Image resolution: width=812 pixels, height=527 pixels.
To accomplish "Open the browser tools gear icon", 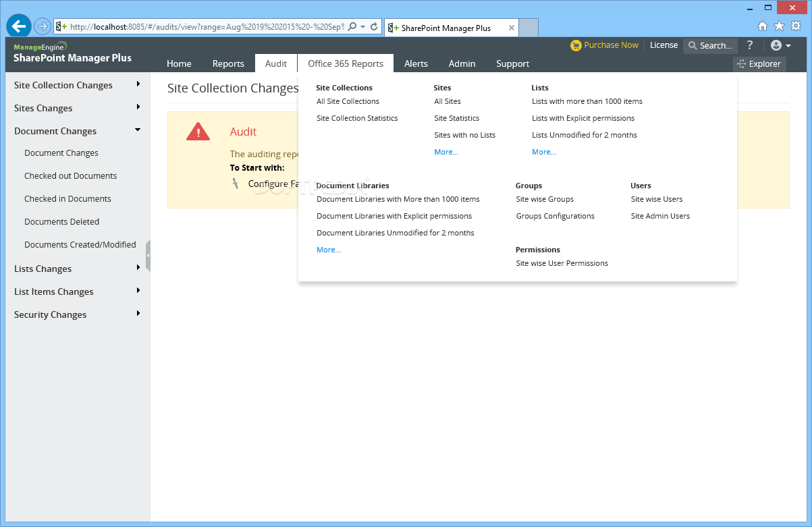I will 796,26.
